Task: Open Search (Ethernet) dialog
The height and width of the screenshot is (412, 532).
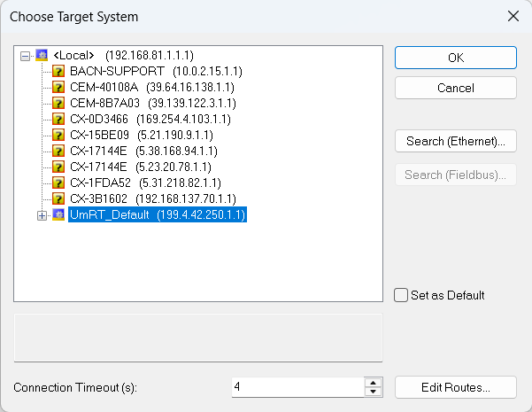Action: [455, 141]
